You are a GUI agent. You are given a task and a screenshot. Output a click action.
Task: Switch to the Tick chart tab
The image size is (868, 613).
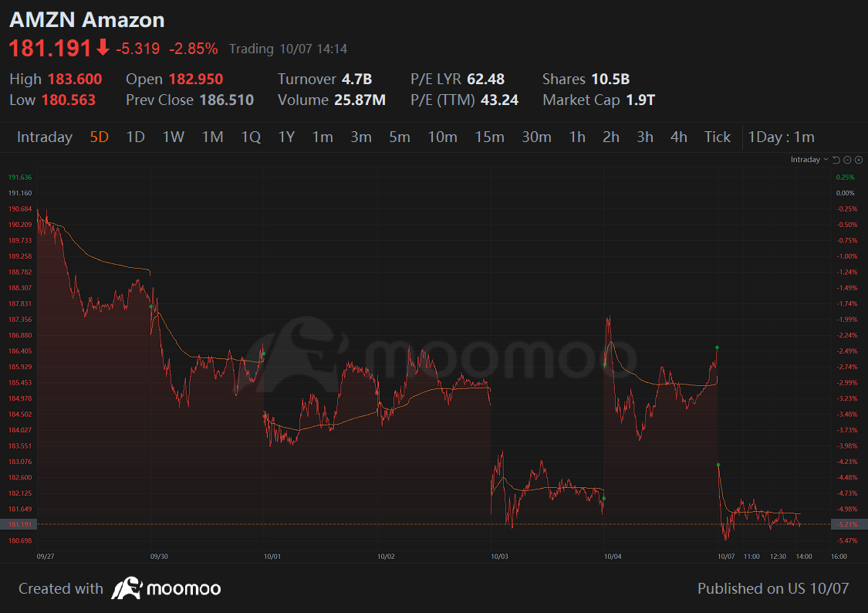click(x=718, y=137)
